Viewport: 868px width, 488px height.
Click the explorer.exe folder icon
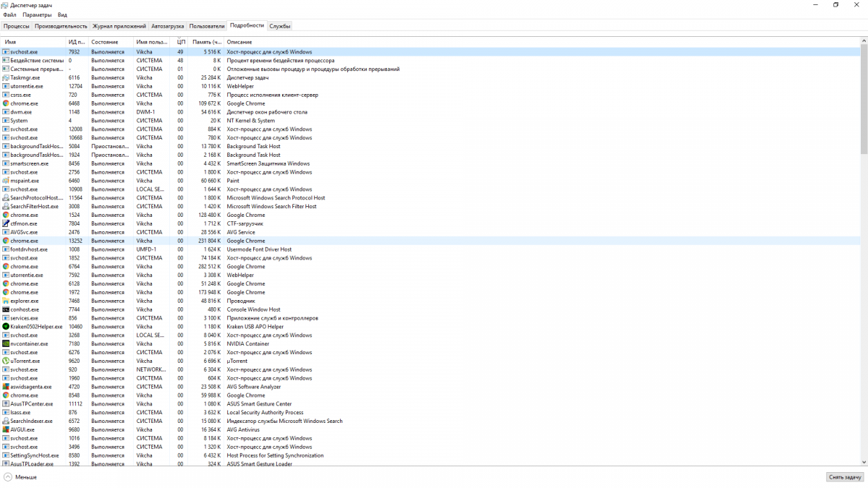pyautogui.click(x=6, y=301)
